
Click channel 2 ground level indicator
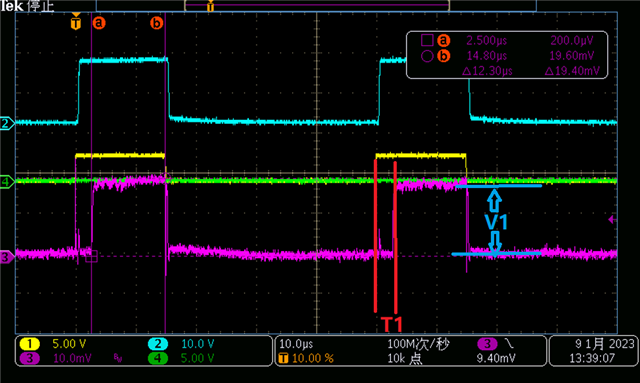(x=7, y=123)
